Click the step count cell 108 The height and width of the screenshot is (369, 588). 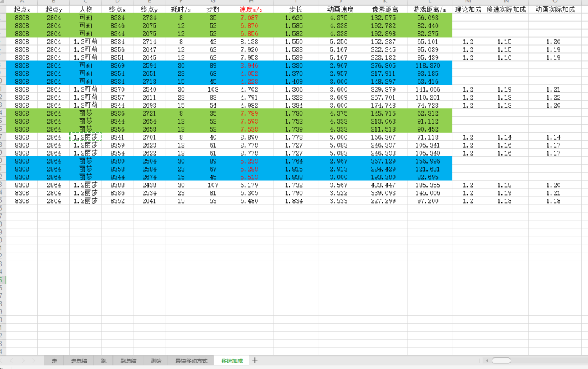pos(213,89)
